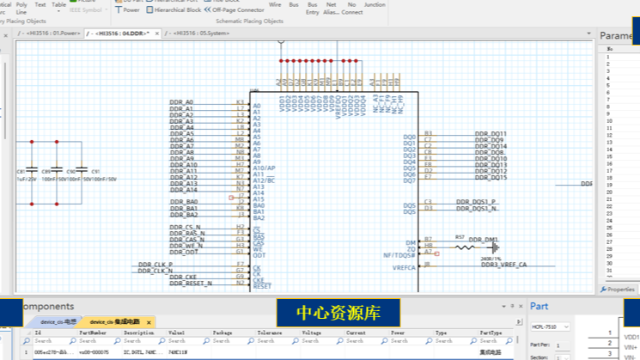The width and height of the screenshot is (640, 360).
Task: Select the DDR3_VREF_CA net label
Action: 504,264
